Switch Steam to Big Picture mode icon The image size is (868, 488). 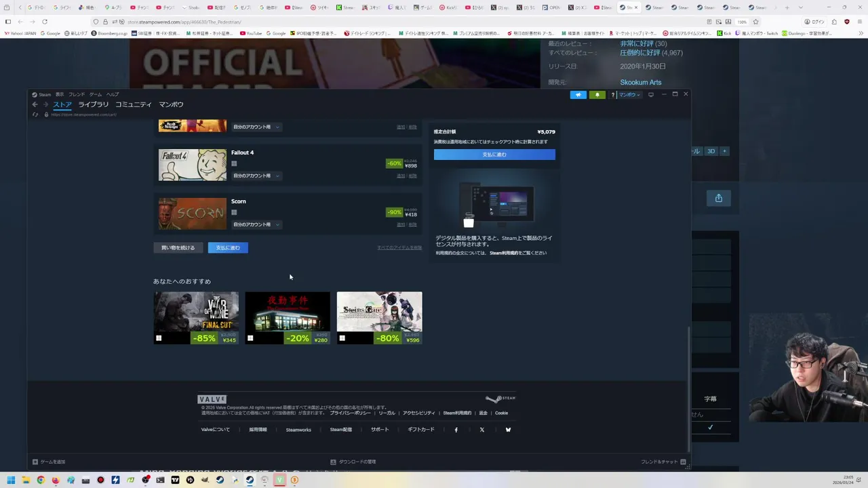click(x=650, y=95)
